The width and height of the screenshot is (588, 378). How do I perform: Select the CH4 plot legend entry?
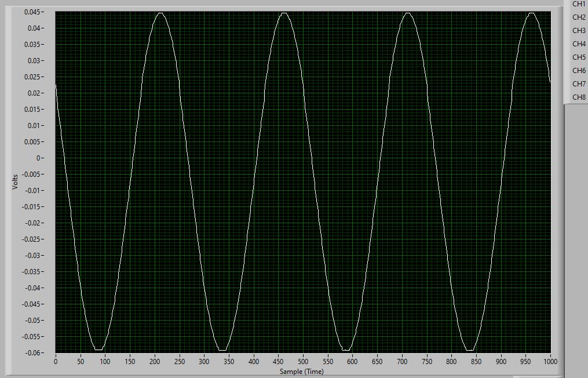tap(579, 44)
